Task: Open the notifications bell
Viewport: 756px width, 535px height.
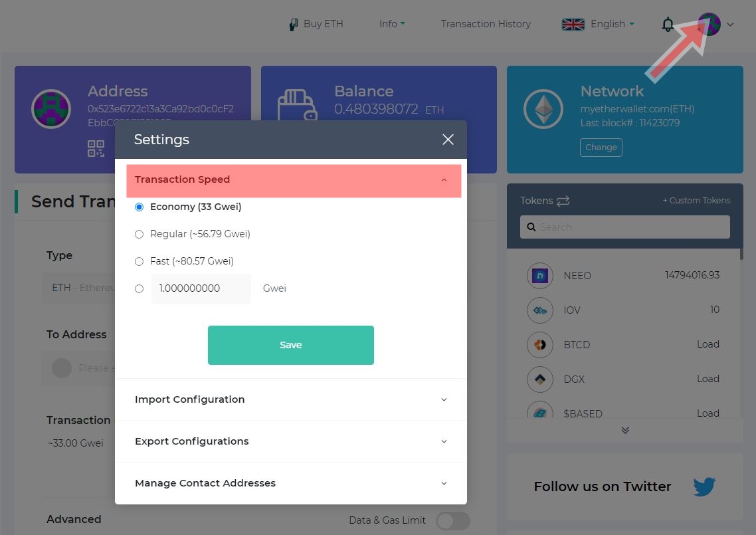Action: (x=667, y=24)
